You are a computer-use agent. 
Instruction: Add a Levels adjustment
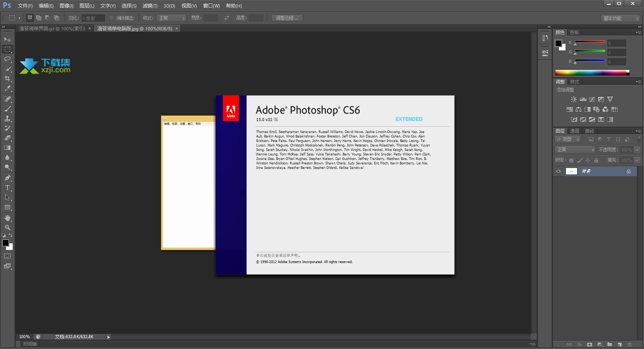pyautogui.click(x=583, y=99)
